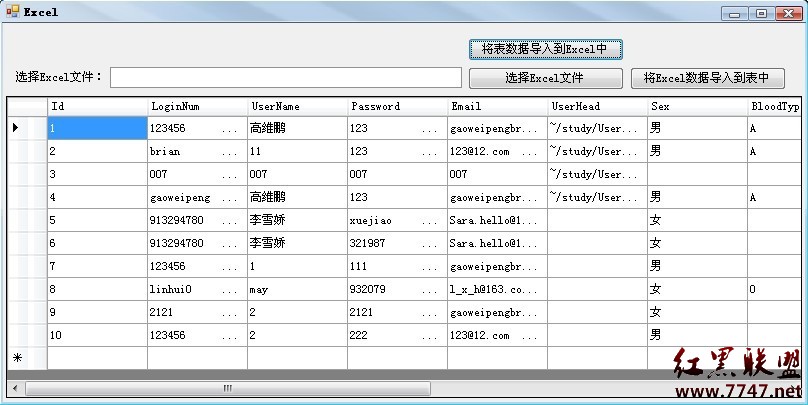Select the row header for row 3

[27, 174]
